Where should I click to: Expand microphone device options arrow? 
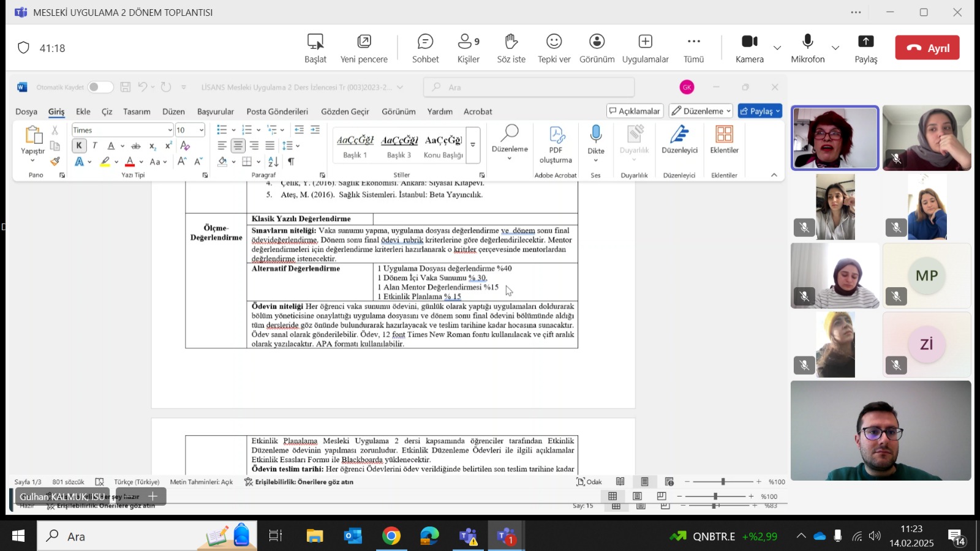835,48
